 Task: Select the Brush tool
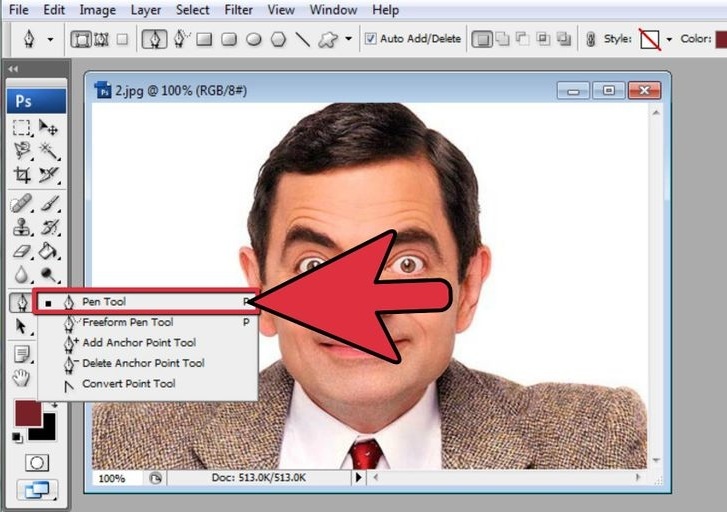(49, 203)
